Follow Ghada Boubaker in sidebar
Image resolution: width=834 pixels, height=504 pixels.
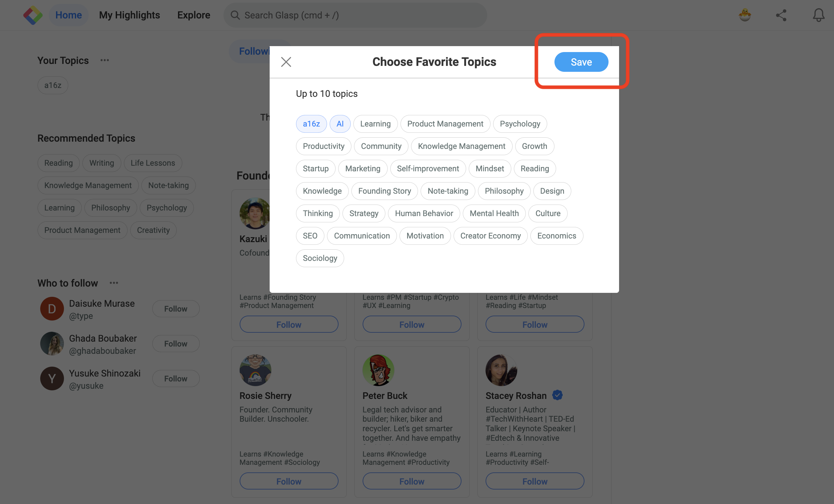tap(176, 344)
